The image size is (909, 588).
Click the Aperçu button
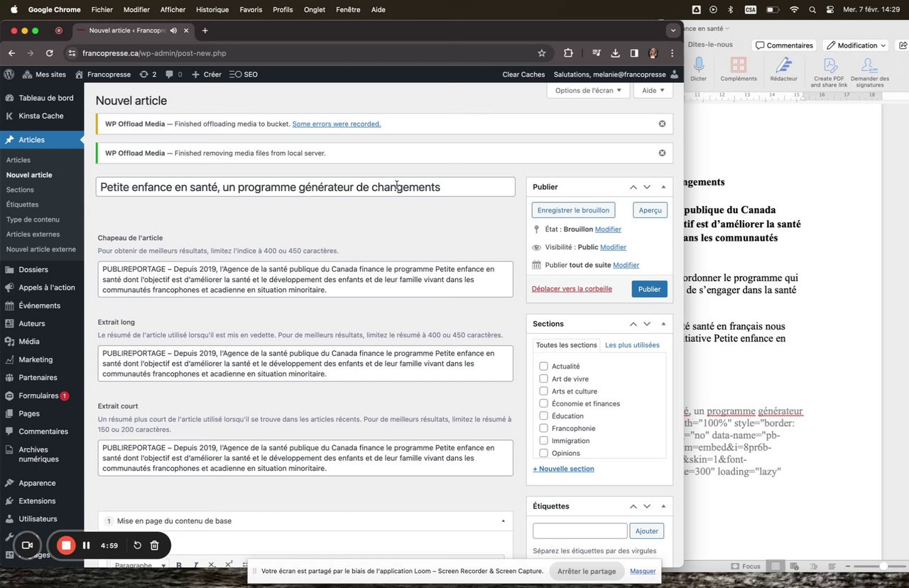(650, 210)
